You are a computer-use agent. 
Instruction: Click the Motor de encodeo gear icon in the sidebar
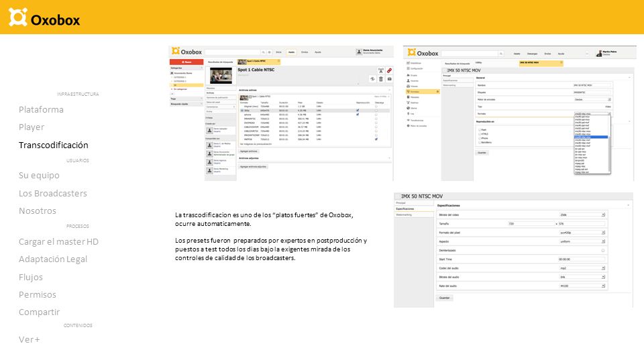pos(409,125)
